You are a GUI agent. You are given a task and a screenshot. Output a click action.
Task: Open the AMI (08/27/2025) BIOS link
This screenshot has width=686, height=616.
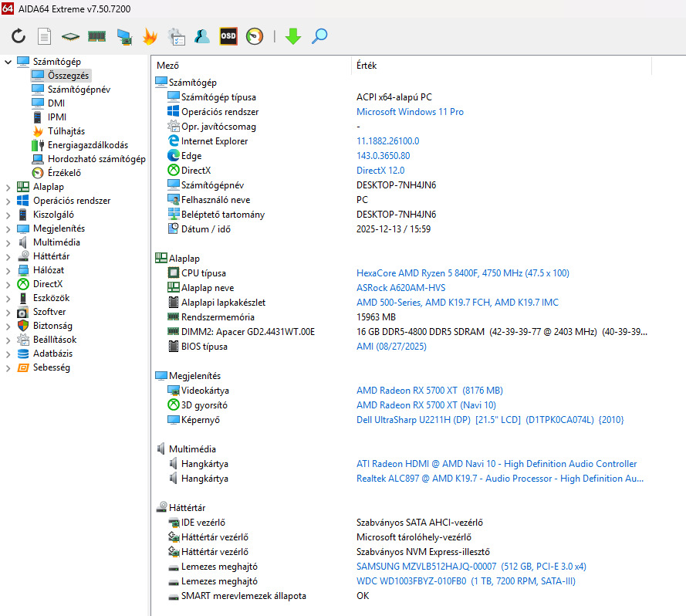[391, 347]
